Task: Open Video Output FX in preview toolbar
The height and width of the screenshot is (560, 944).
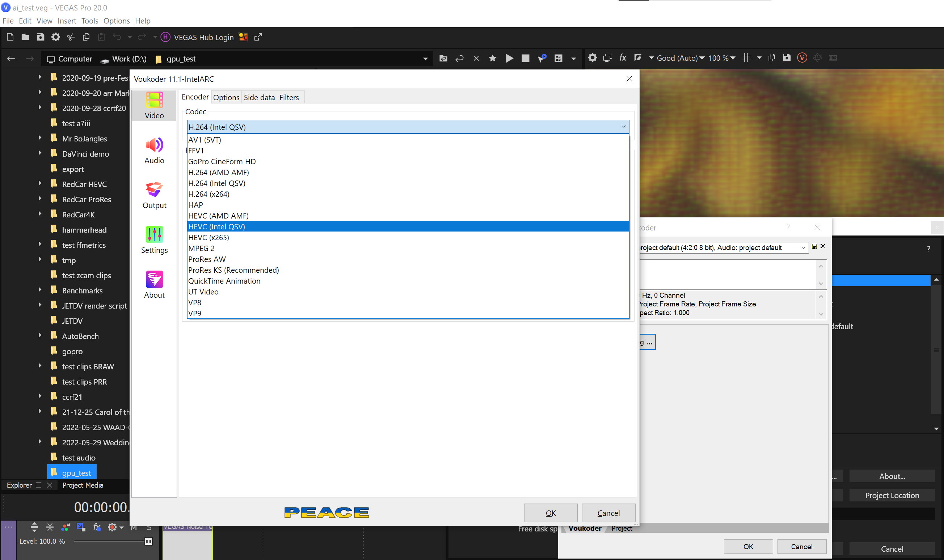Action: point(623,58)
